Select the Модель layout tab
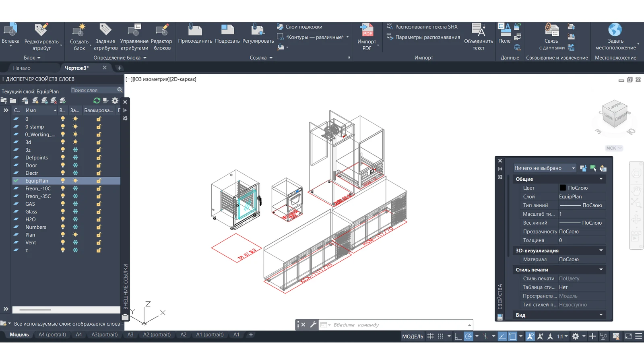Screen dimensions: 644x343 (x=19, y=335)
